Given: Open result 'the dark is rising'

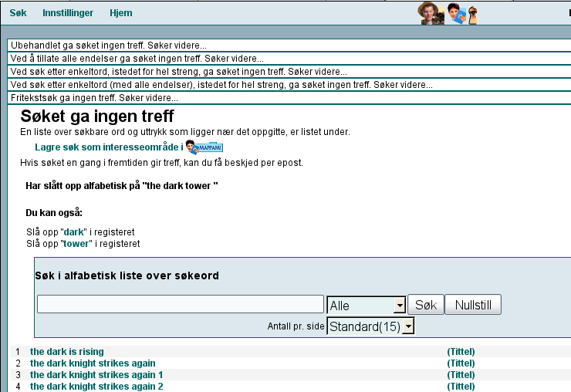Looking at the screenshot, I should click(x=67, y=352).
